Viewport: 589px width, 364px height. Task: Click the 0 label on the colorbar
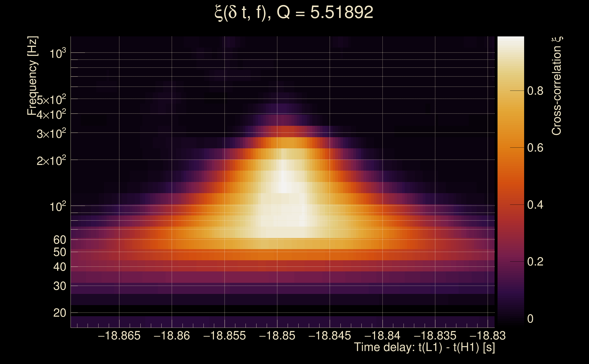click(530, 319)
